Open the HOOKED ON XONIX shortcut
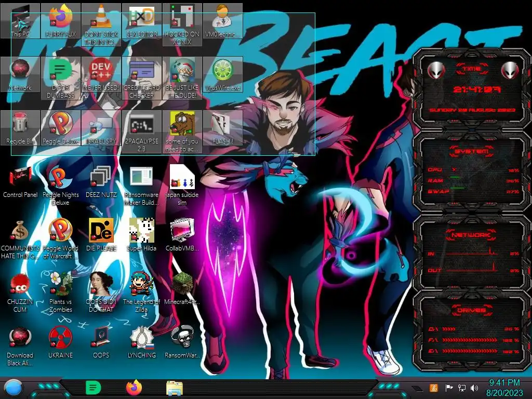The height and width of the screenshot is (399, 532). (x=182, y=24)
